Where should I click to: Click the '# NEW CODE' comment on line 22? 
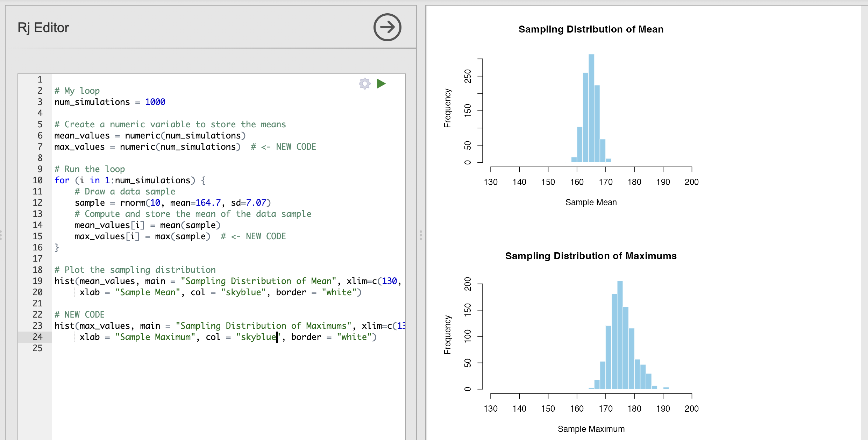point(80,315)
